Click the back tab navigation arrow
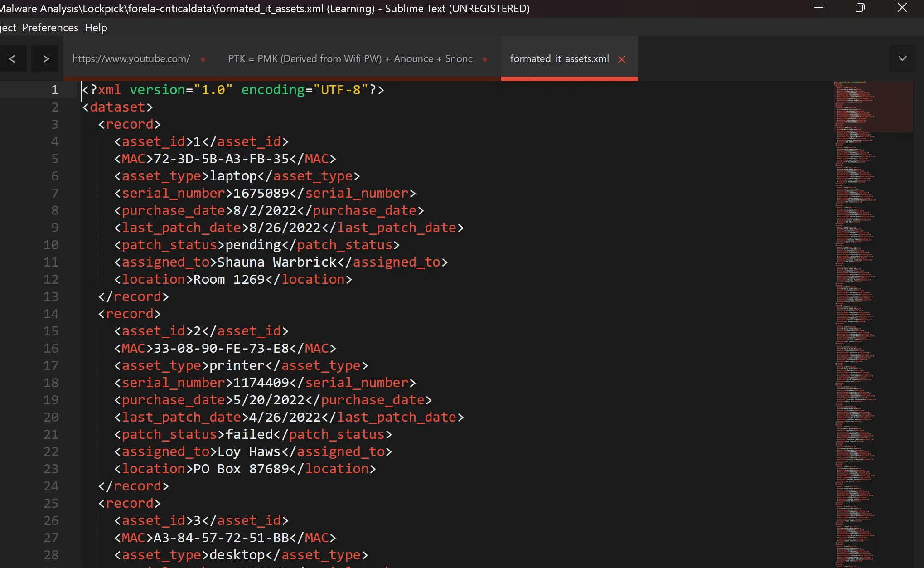This screenshot has height=568, width=924. (x=12, y=58)
